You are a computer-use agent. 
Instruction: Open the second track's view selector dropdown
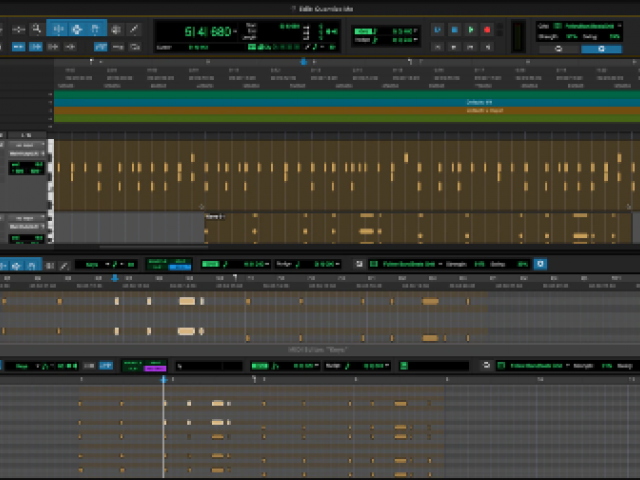tap(27, 218)
